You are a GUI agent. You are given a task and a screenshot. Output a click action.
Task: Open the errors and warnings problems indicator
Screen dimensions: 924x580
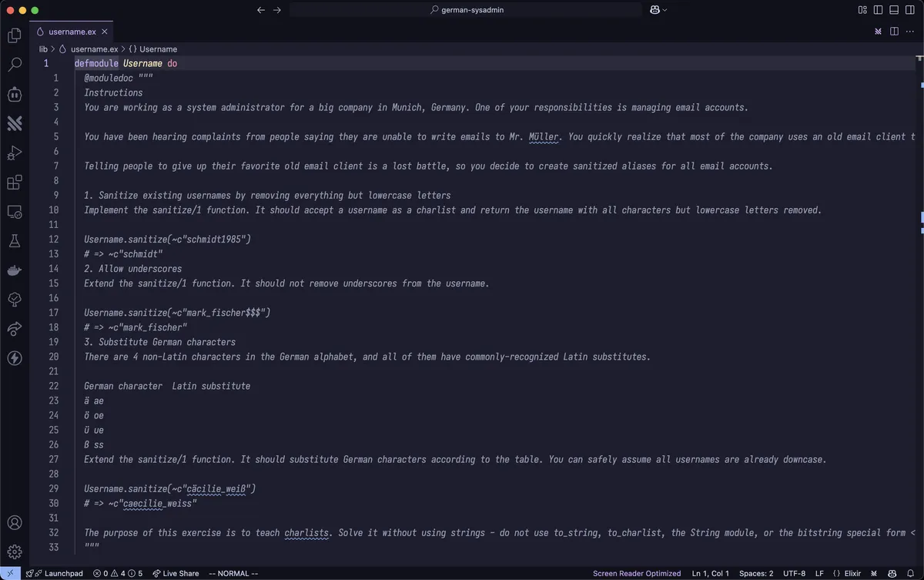click(x=118, y=573)
